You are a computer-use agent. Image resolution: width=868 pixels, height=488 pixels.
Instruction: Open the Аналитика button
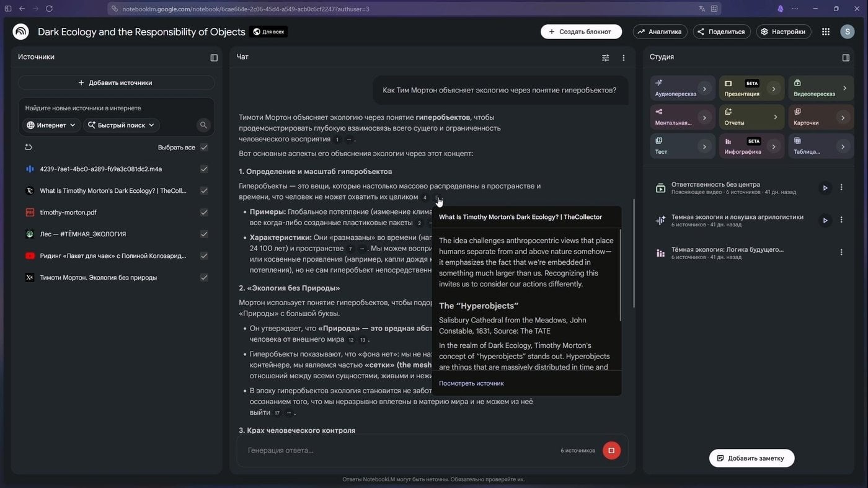pos(660,32)
